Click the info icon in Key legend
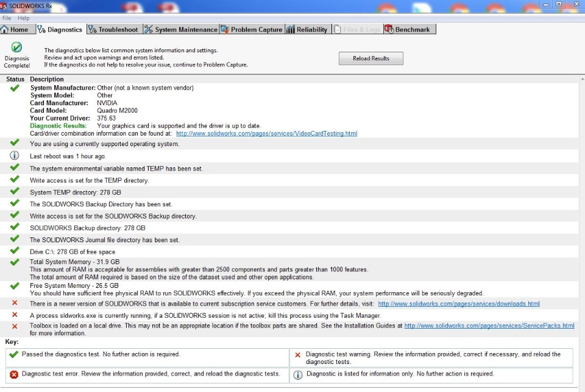Viewport: 585px width, 392px height. click(298, 375)
